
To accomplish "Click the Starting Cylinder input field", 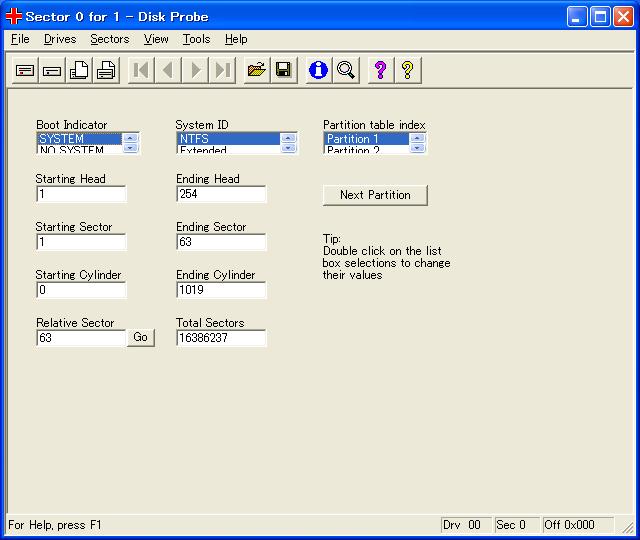I will click(81, 290).
